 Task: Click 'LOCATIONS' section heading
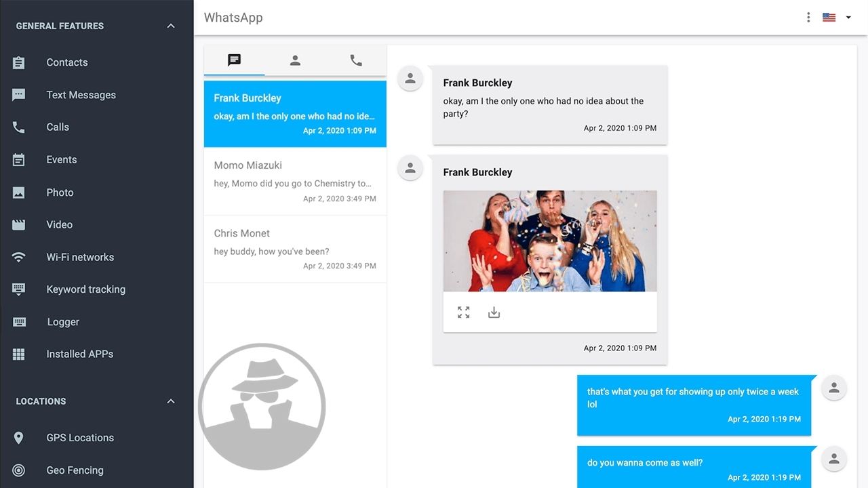[x=41, y=401]
